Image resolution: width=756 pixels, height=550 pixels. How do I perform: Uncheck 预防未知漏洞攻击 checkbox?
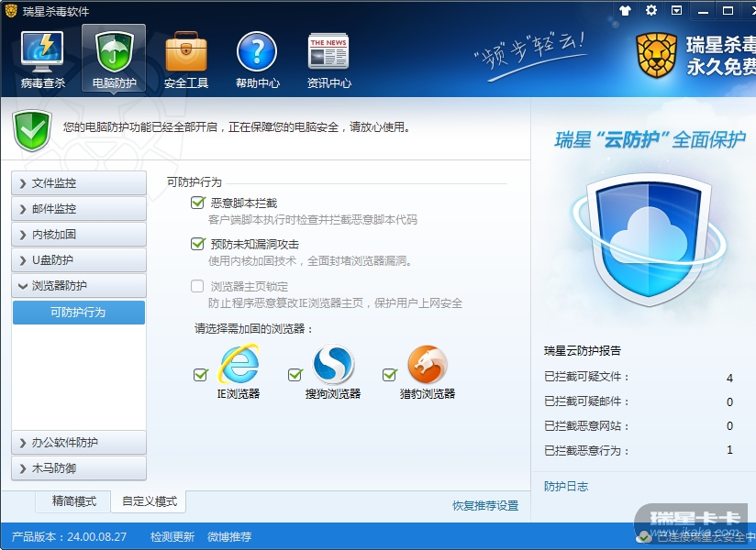click(197, 244)
